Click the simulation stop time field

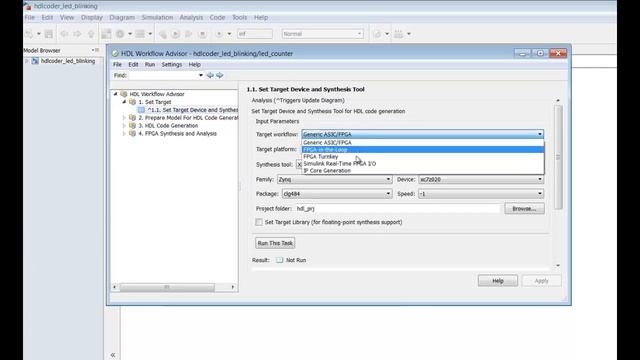[x=255, y=34]
